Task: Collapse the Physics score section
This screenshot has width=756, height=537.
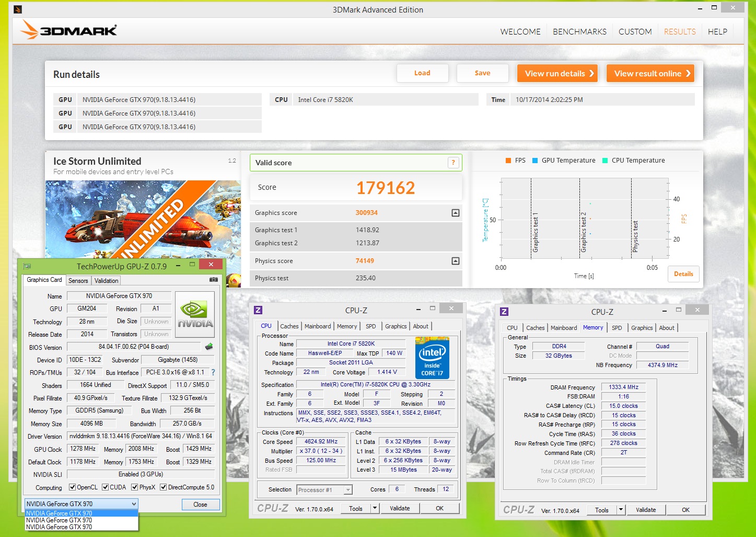Action: (x=456, y=261)
